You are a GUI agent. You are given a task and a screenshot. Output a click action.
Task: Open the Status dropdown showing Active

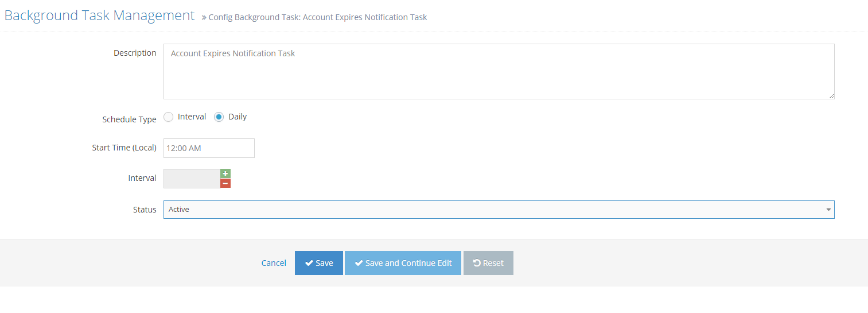499,210
